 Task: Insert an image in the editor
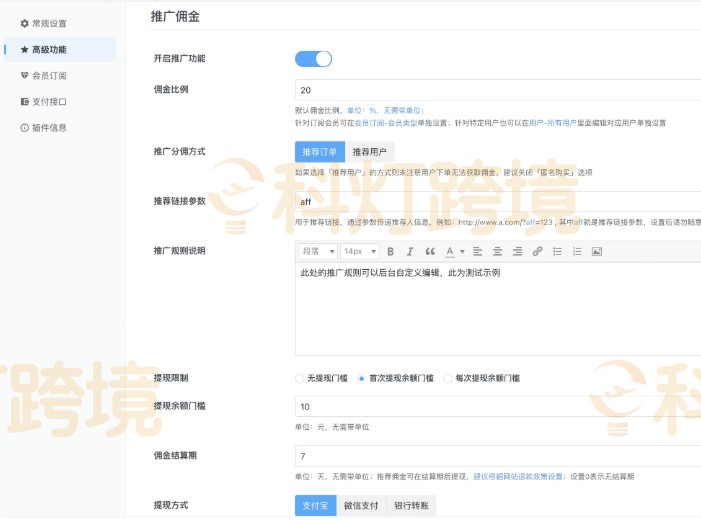597,251
